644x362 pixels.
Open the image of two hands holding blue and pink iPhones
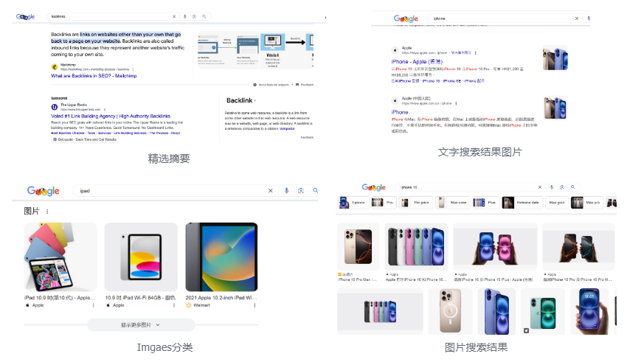pyautogui.click(x=495, y=247)
